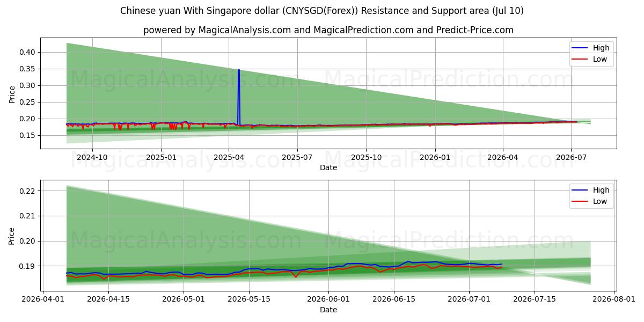644x322 pixels.
Task: Click the Price axis label of bottom chart
Action: (x=12, y=236)
